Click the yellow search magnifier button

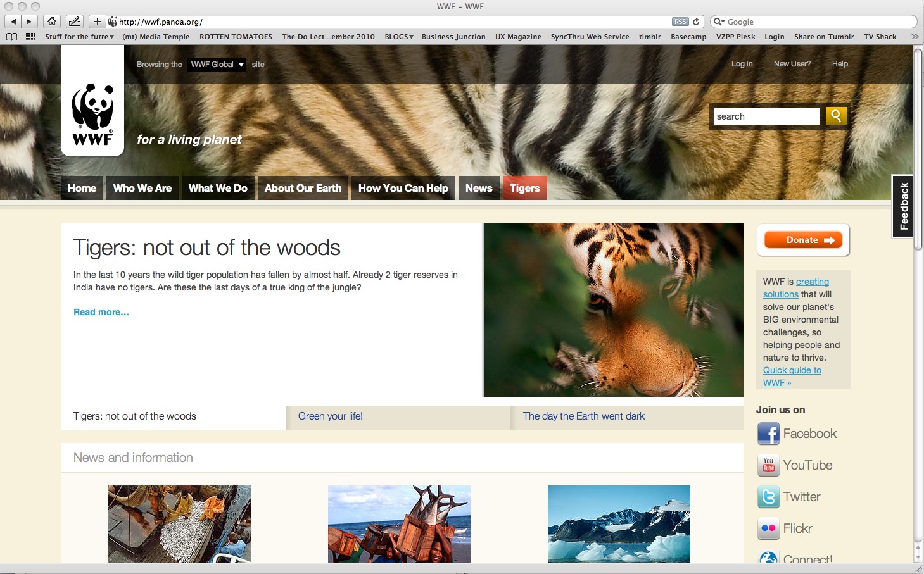click(836, 116)
